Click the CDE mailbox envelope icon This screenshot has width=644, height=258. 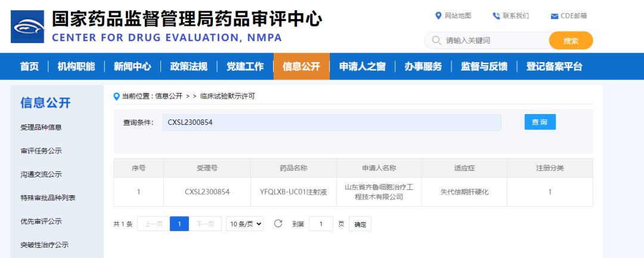[x=554, y=16]
